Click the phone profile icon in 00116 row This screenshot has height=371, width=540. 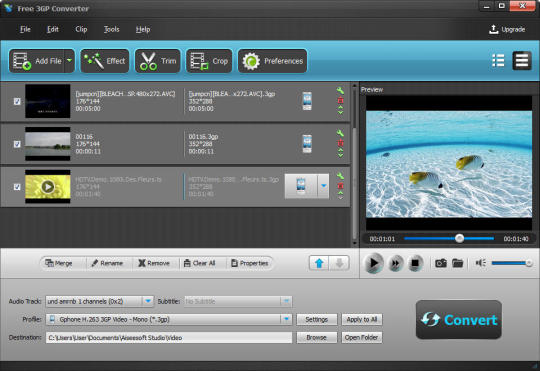307,144
